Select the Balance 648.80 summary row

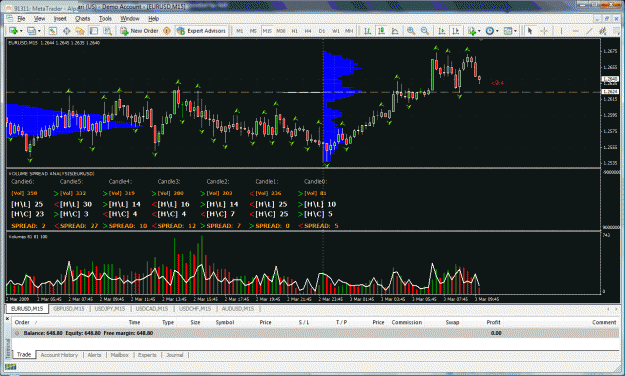pyautogui.click(x=315, y=333)
